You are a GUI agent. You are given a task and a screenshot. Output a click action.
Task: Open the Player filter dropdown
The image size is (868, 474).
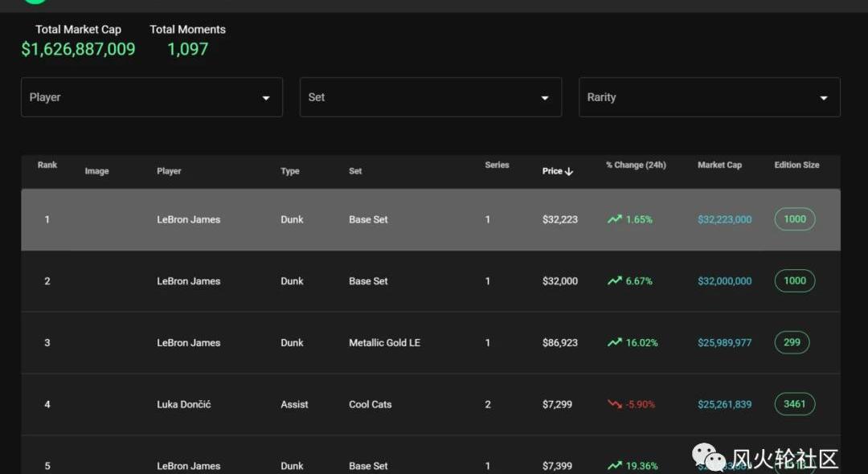point(152,97)
